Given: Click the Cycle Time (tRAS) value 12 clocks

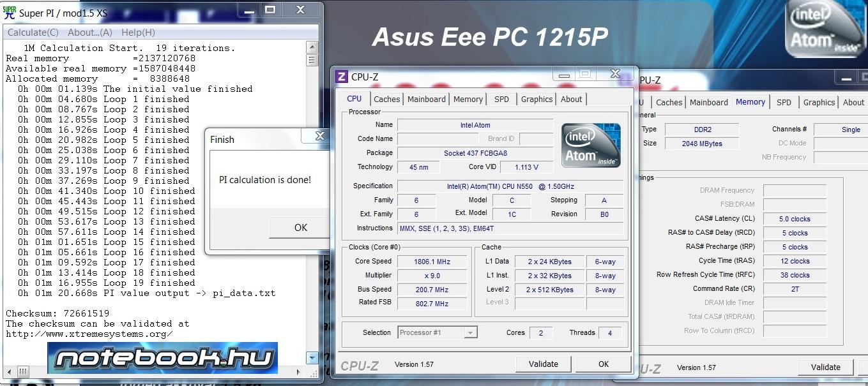Looking at the screenshot, I should 795,261.
